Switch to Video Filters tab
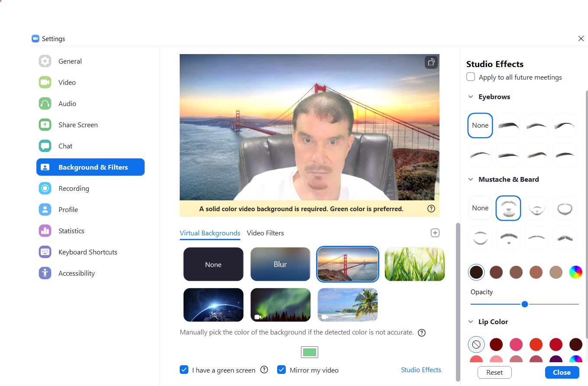The width and height of the screenshot is (588, 386). point(265,233)
